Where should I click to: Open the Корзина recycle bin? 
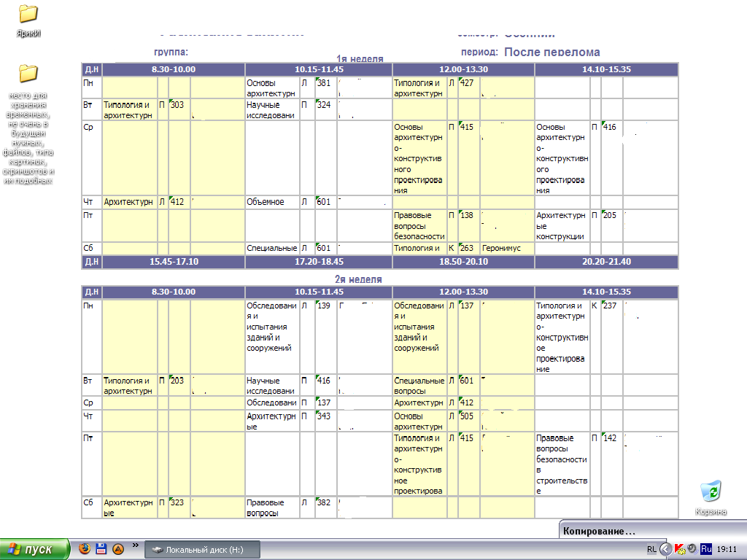pos(710,491)
